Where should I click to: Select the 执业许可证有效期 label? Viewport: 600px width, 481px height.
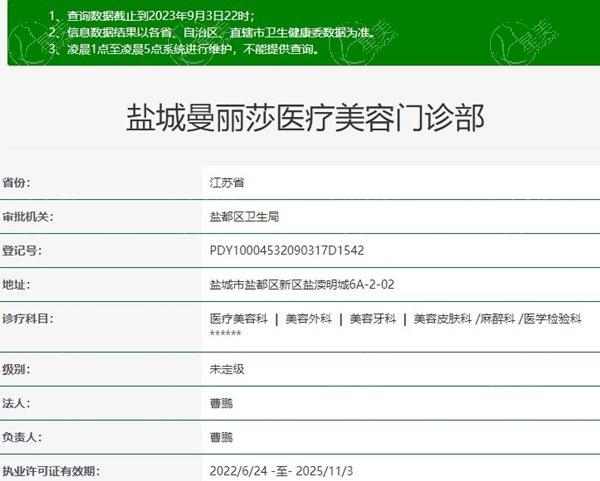pos(51,471)
